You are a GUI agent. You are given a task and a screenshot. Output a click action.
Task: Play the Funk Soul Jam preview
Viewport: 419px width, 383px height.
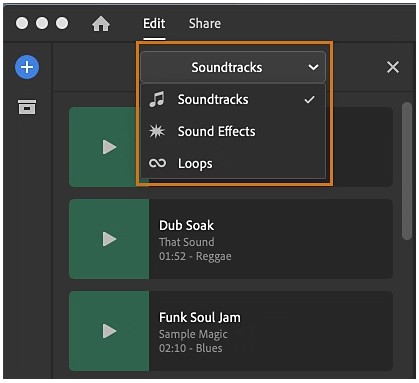tap(109, 331)
